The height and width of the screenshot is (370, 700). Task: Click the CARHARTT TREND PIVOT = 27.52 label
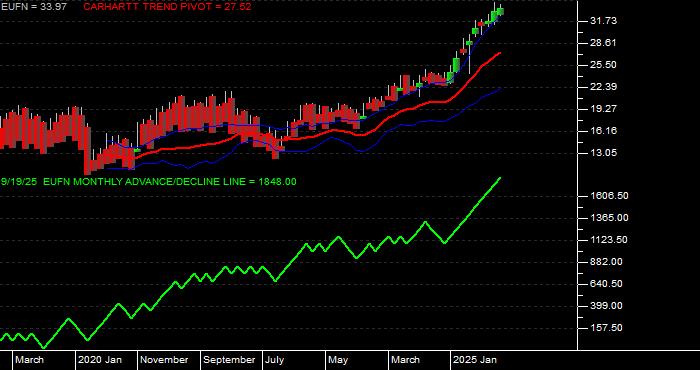pos(167,7)
